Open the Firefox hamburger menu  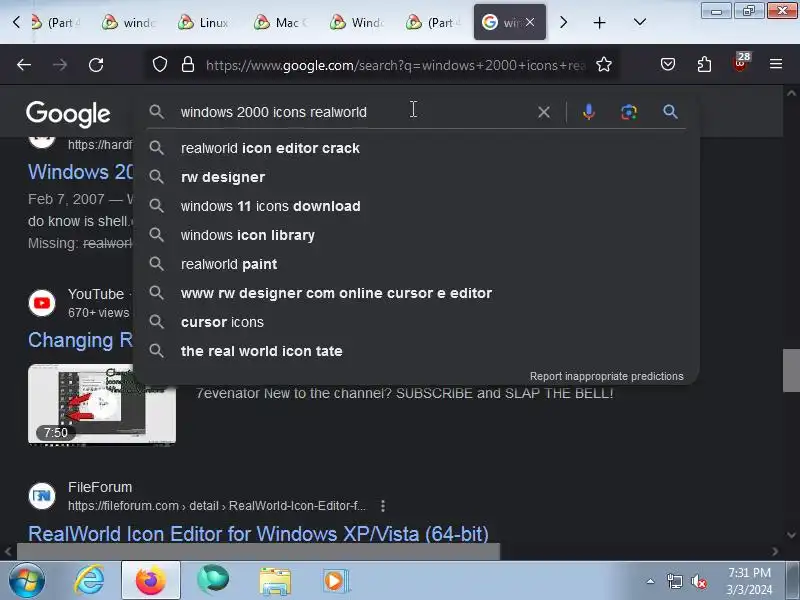click(x=776, y=64)
